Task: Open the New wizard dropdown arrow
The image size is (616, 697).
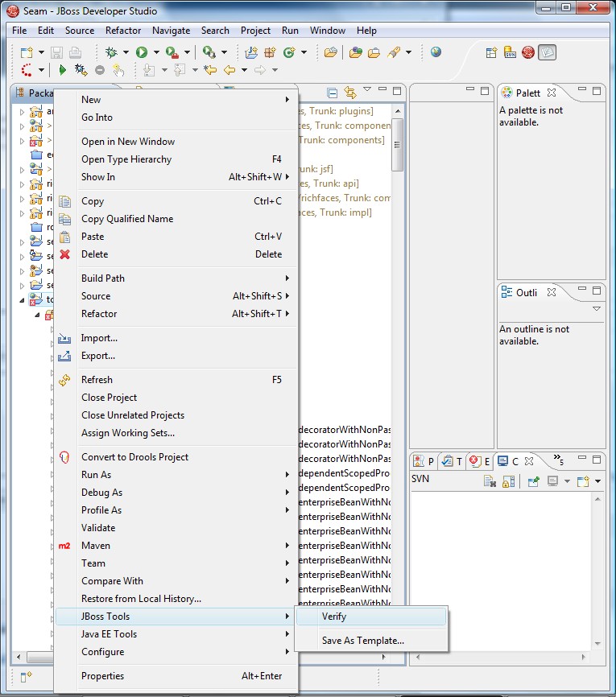Action: 41,52
